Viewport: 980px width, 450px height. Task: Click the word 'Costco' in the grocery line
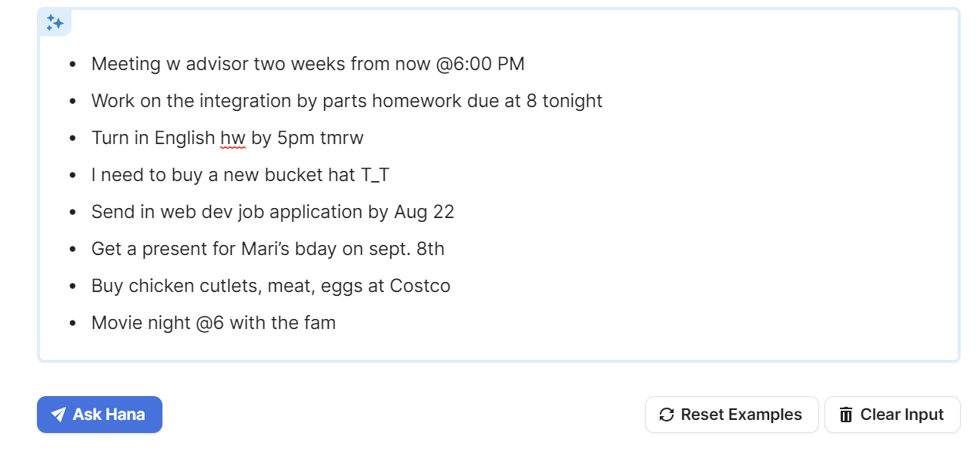tap(420, 286)
